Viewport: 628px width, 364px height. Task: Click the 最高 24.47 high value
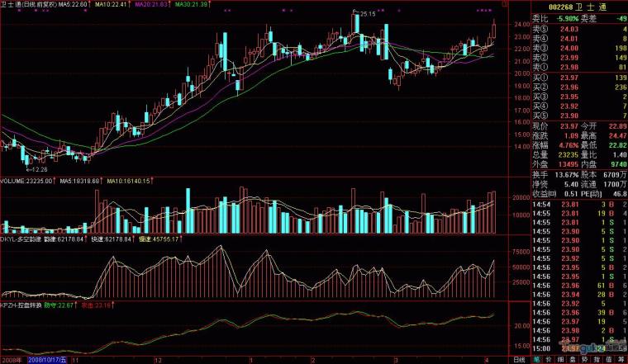point(617,136)
